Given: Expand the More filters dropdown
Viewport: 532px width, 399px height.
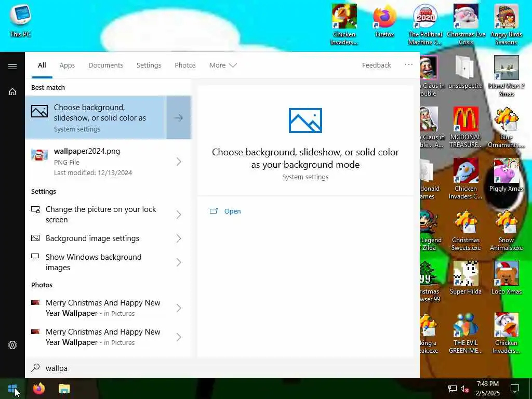Looking at the screenshot, I should (223, 65).
